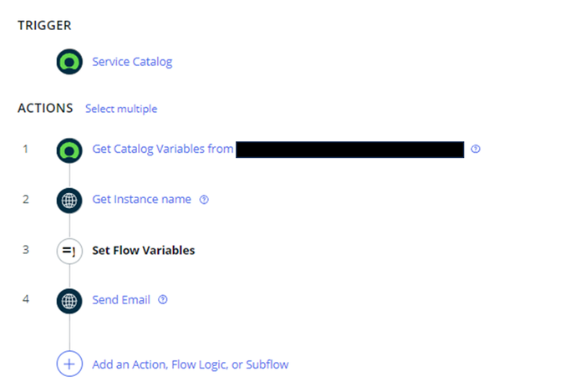
Task: Select step number 2 in actions list
Action: coord(25,199)
